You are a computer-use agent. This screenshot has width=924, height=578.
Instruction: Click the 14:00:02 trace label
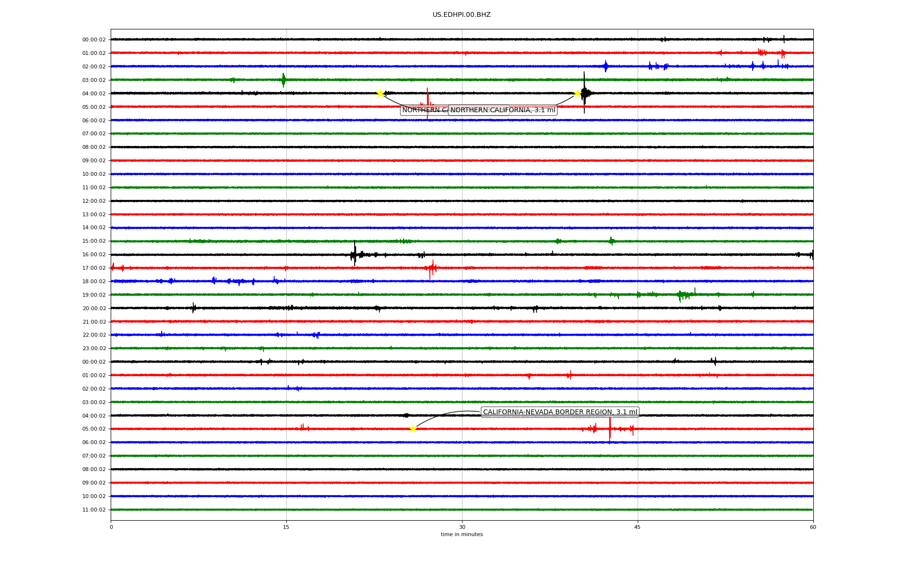[x=94, y=227]
